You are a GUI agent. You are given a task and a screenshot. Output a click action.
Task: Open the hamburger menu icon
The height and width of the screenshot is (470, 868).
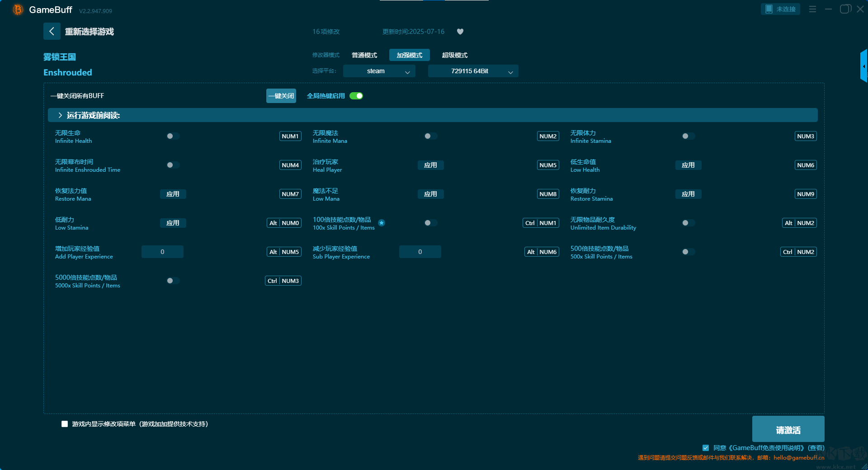[812, 9]
